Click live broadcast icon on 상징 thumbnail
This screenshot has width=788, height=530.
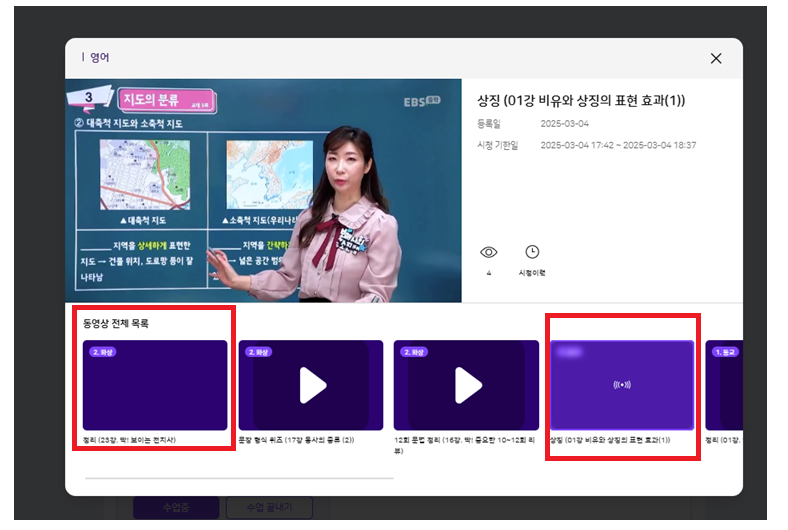[620, 385]
